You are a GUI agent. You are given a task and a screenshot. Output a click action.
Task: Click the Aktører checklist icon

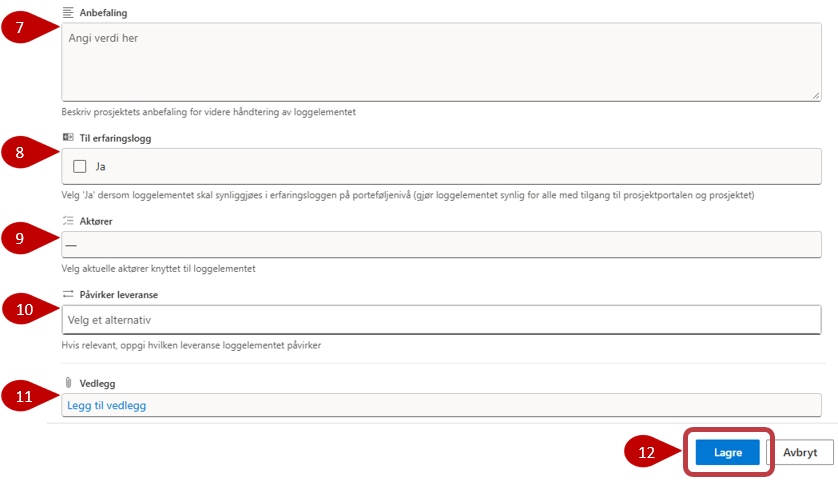(x=68, y=220)
